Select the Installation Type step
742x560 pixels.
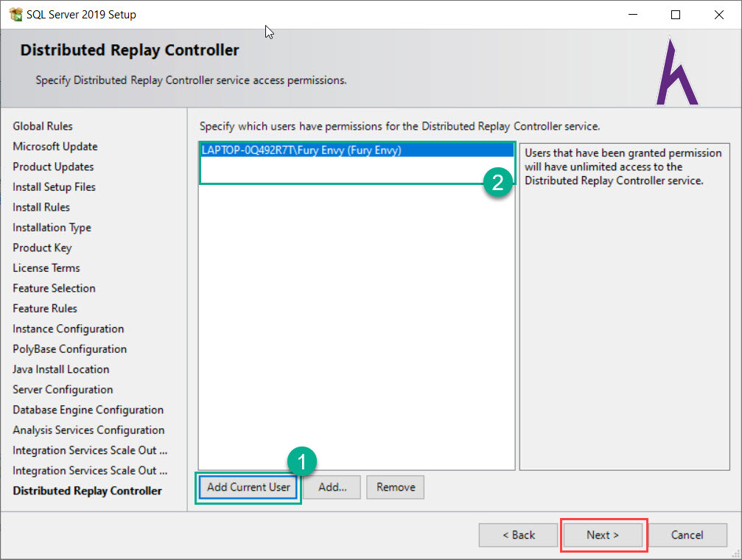(x=52, y=228)
